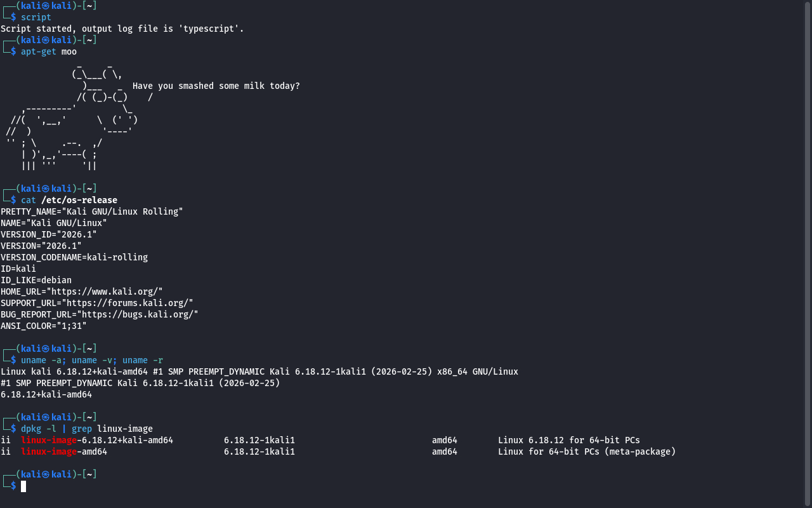Click the 'script' command on the first prompt
Screen dimensions: 812x508
pyautogui.click(x=36, y=17)
